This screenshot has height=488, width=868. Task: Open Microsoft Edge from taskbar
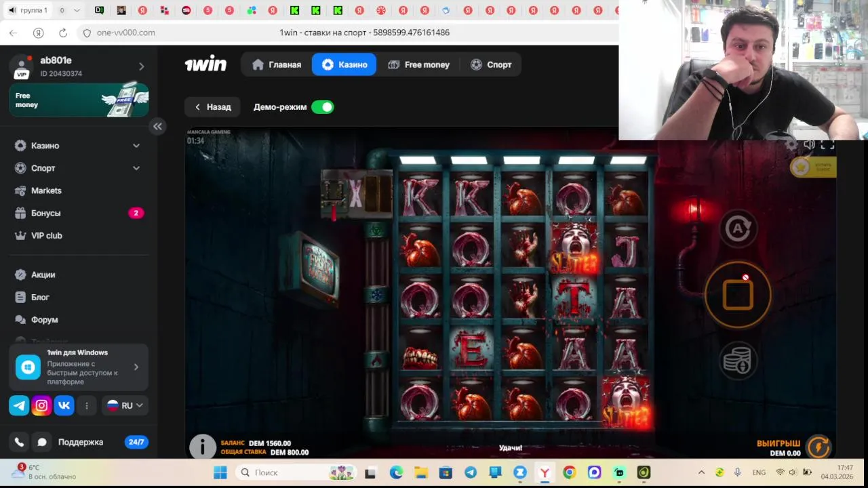pyautogui.click(x=396, y=472)
